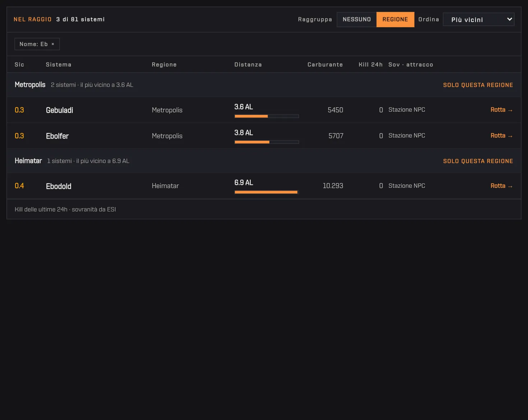Open Rotta link for Ebolfer
The width and height of the screenshot is (528, 420).
click(501, 136)
